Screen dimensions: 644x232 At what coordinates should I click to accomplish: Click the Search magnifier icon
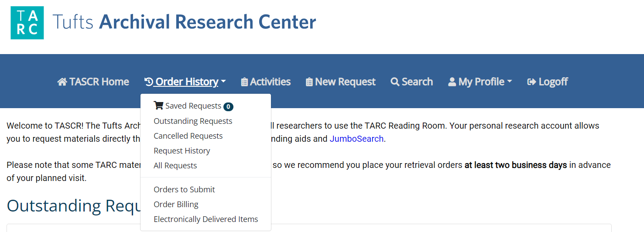[x=395, y=82]
